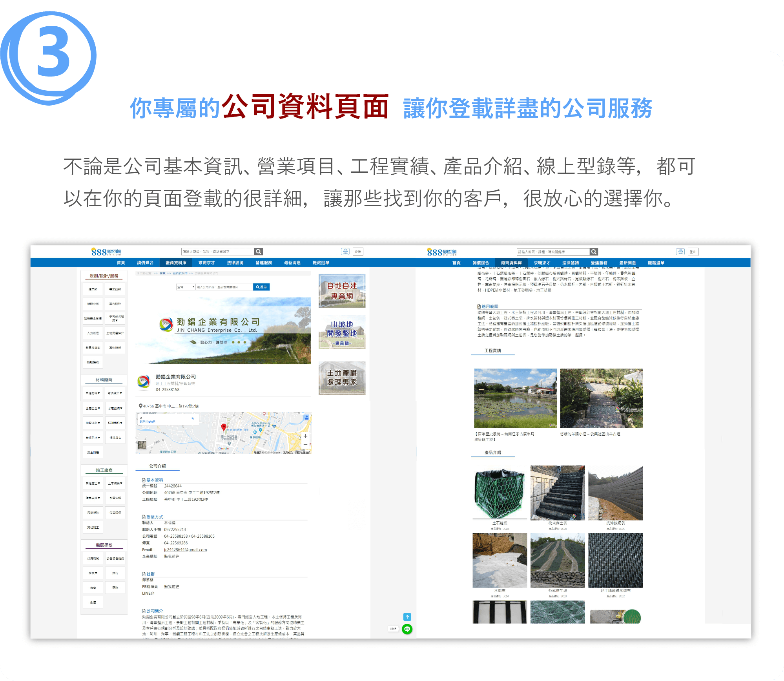Open the garden path project photo

click(x=601, y=398)
